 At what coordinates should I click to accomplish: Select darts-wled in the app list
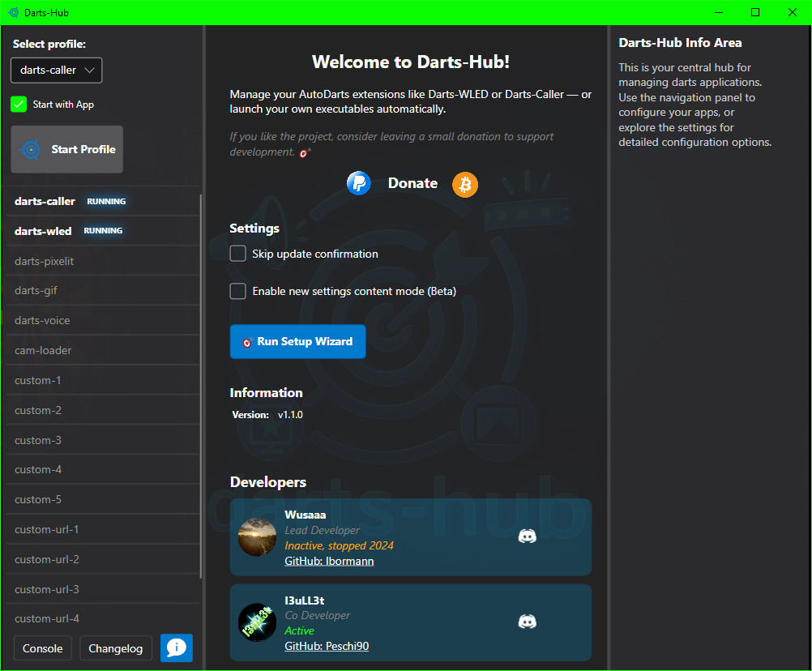[x=103, y=231]
